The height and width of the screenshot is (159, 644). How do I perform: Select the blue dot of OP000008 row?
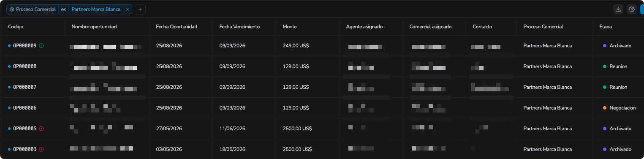(9, 66)
